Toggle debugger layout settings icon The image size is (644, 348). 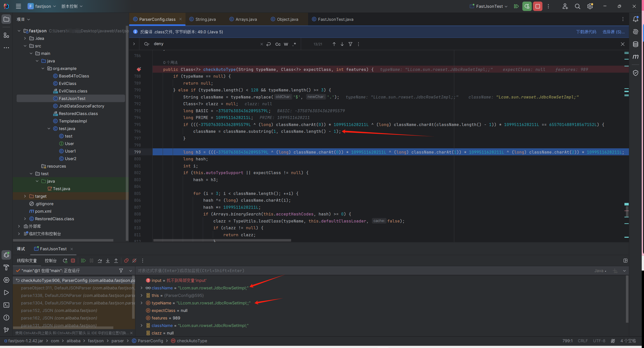(625, 261)
